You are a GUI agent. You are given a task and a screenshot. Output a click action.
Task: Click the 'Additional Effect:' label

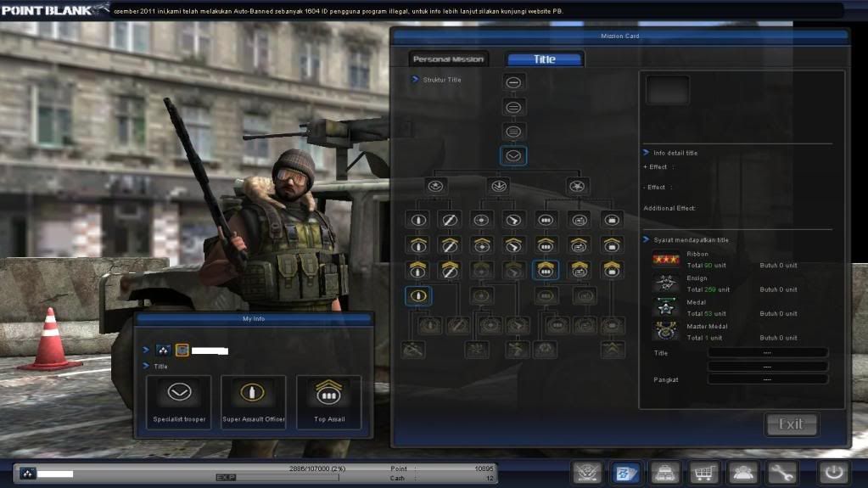669,208
